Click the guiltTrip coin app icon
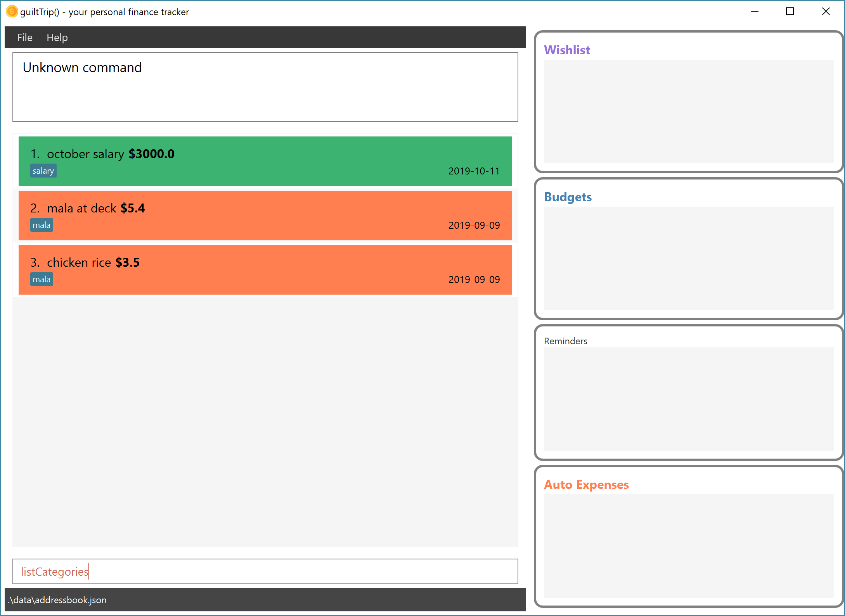 pyautogui.click(x=12, y=12)
